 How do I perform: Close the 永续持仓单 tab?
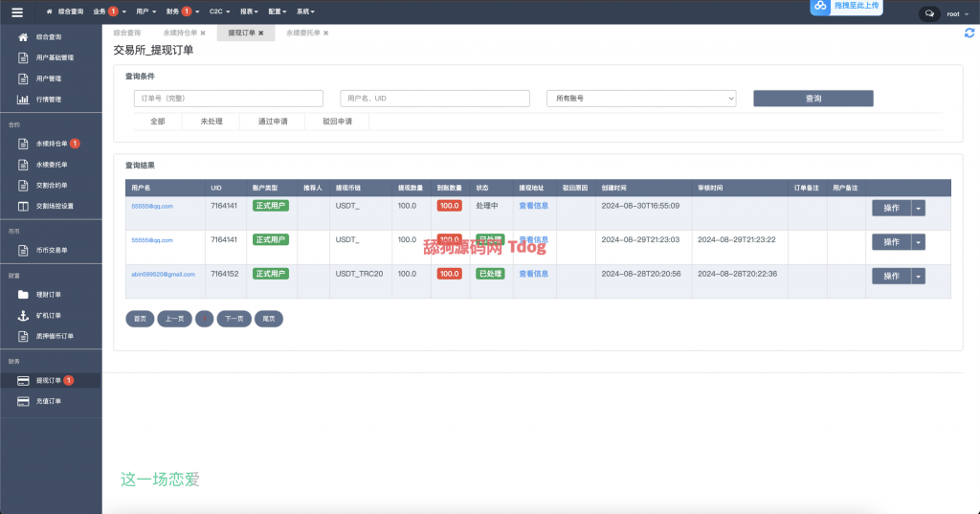pos(203,34)
